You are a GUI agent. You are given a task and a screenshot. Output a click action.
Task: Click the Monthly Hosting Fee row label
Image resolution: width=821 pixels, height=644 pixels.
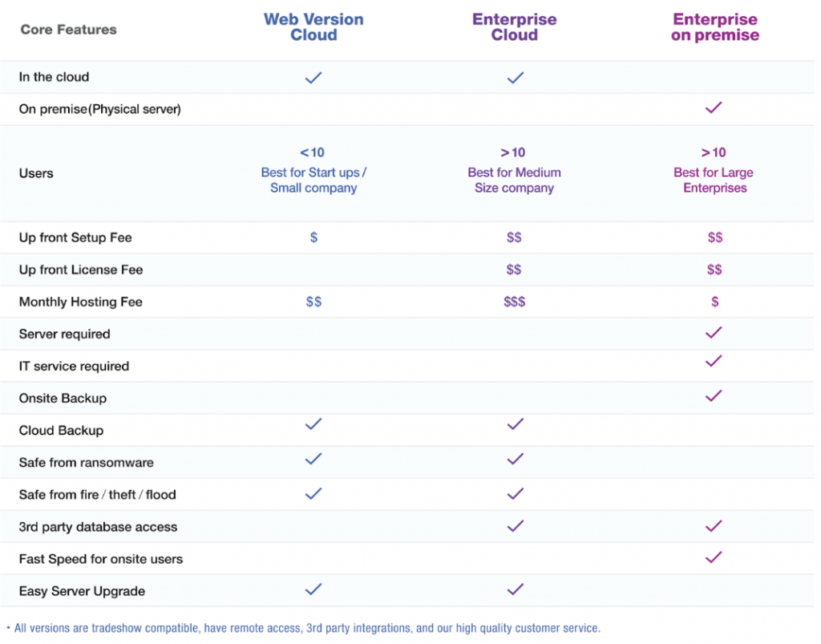click(x=81, y=302)
